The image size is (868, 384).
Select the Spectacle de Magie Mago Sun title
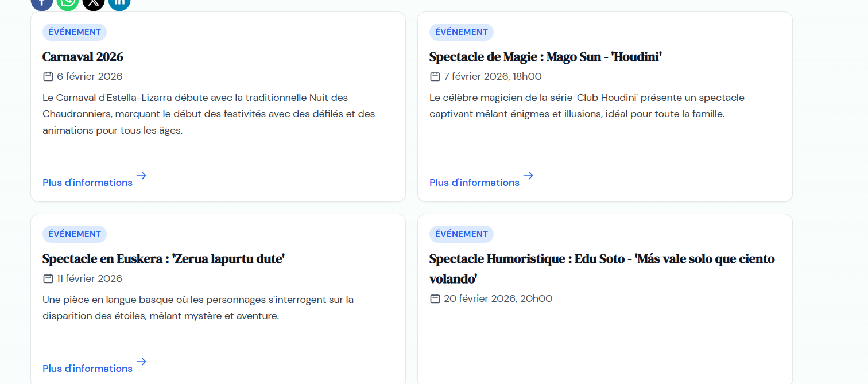(545, 57)
